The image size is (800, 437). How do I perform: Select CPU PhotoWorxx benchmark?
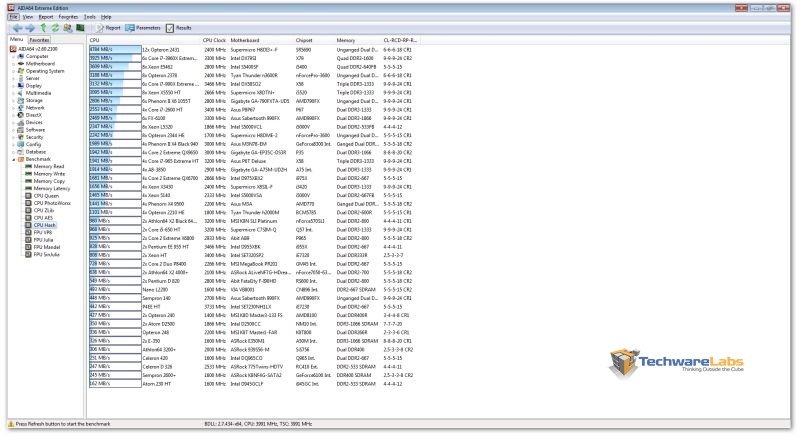coord(52,203)
